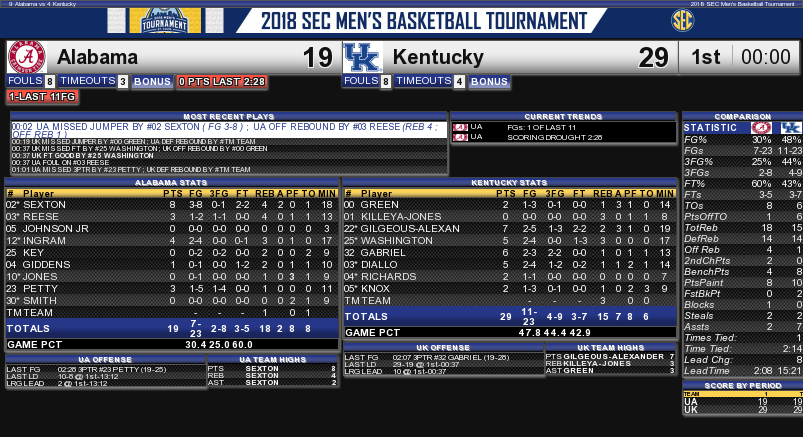Select GABRIEL row in Kentucky stats
Viewport: 803px width, 437px height.
point(510,253)
